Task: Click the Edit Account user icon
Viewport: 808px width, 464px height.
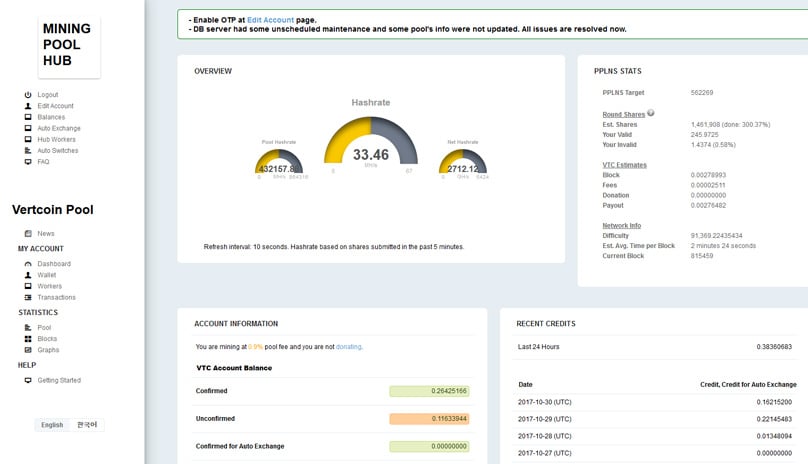Action: coord(28,106)
